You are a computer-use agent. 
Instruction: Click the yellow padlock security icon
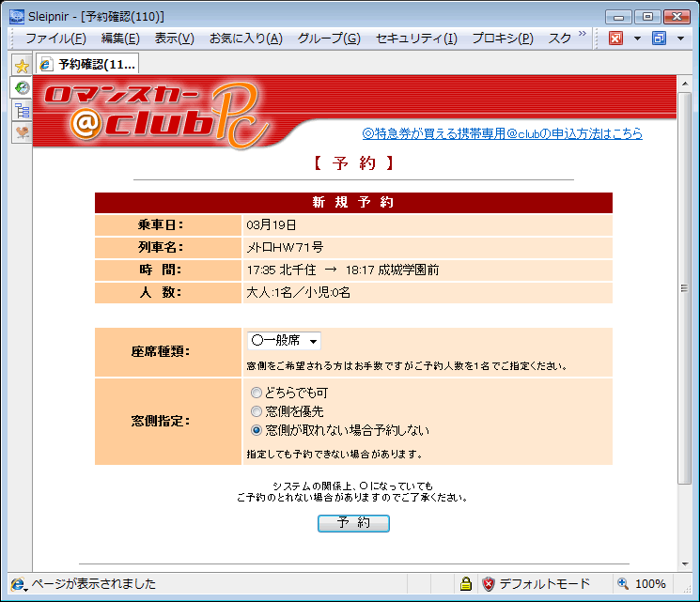[465, 584]
